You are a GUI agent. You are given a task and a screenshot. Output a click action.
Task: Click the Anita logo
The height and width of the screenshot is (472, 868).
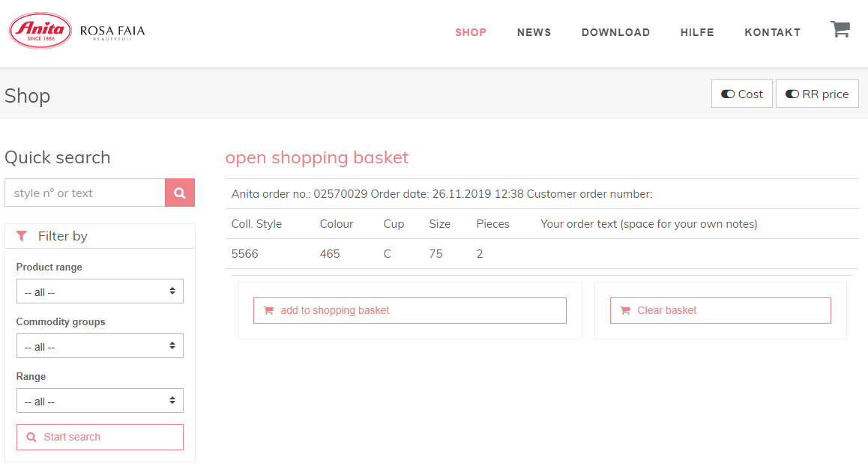(40, 31)
